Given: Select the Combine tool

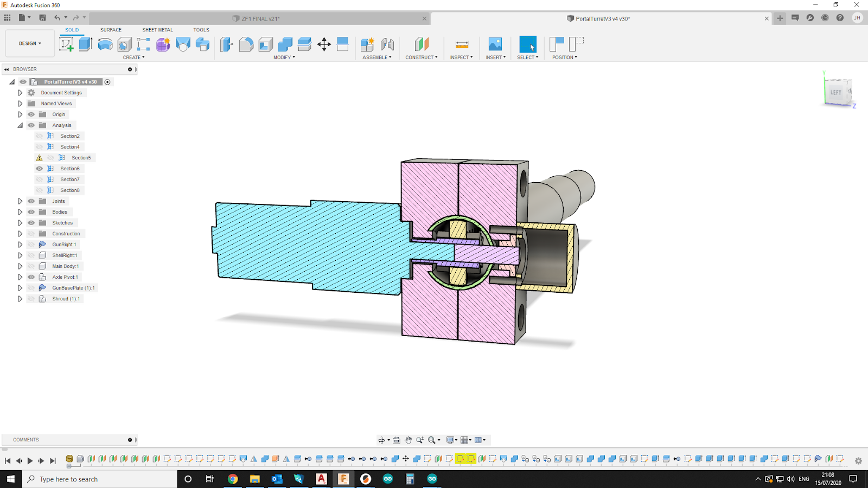Looking at the screenshot, I should click(285, 44).
